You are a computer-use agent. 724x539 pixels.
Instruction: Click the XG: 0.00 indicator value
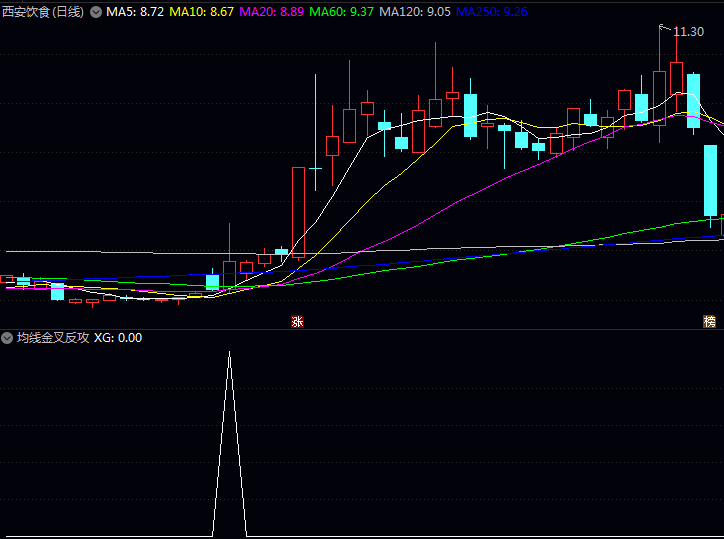click(118, 338)
